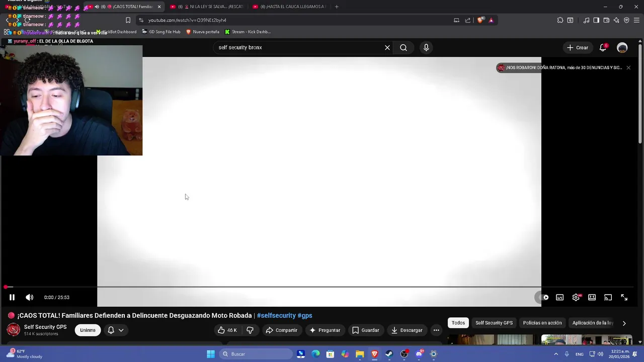644x362 pixels.
Task: Open the #gps hashtag link
Action: pyautogui.click(x=305, y=316)
